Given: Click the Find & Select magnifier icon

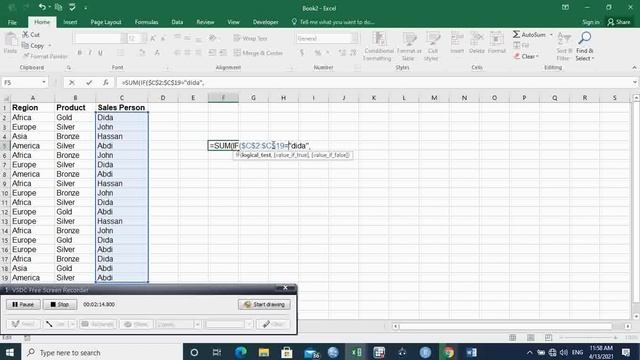Looking at the screenshot, I should tap(584, 39).
